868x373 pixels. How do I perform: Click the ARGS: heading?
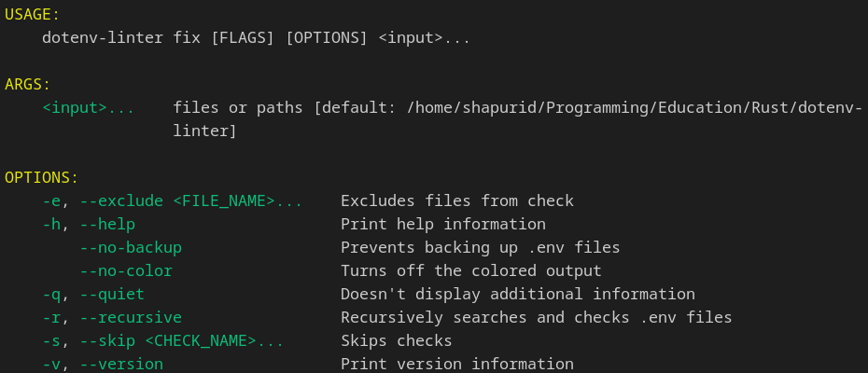point(28,85)
